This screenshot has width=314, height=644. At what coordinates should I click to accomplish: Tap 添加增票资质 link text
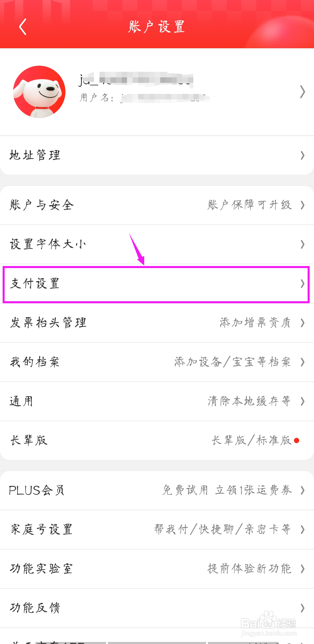[255, 323]
